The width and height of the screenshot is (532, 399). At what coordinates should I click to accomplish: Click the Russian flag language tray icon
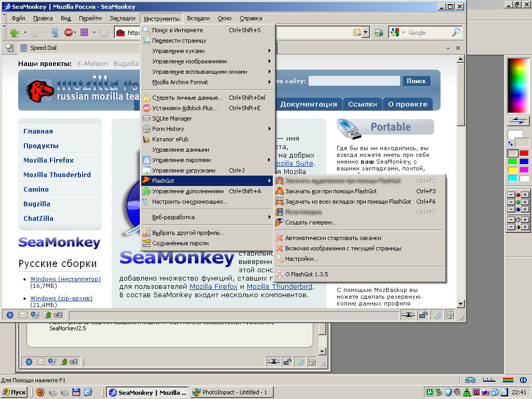coord(485,393)
